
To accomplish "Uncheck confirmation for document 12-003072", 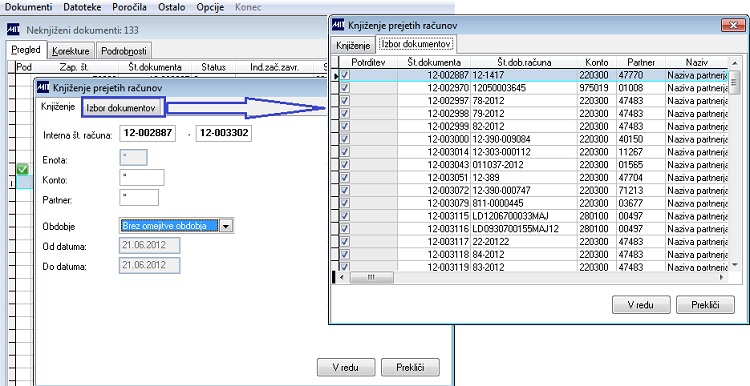I will point(344,190).
